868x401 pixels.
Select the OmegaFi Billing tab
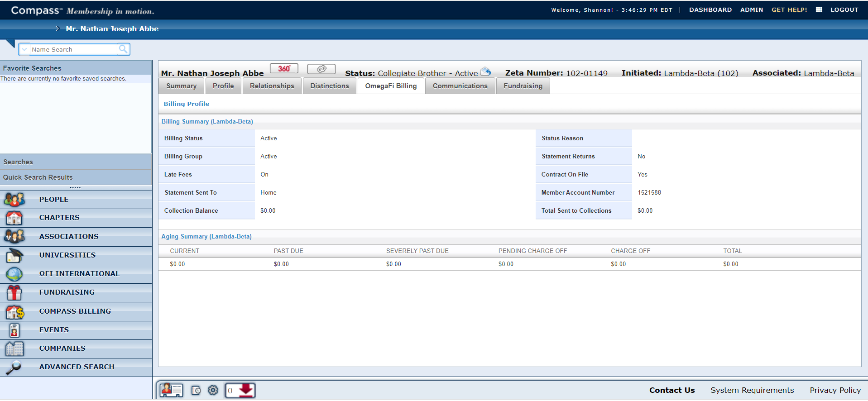391,86
